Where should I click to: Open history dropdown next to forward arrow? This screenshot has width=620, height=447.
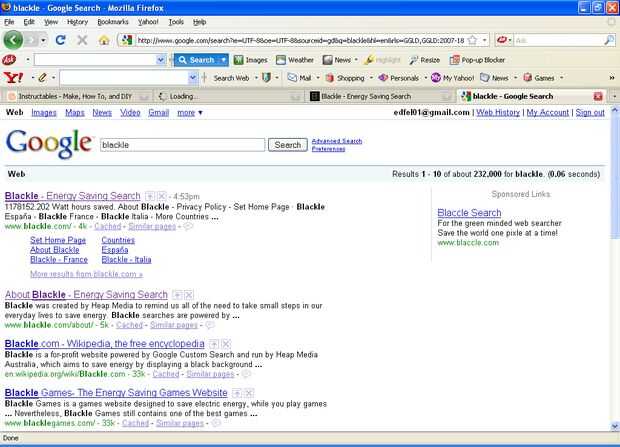tap(43, 40)
